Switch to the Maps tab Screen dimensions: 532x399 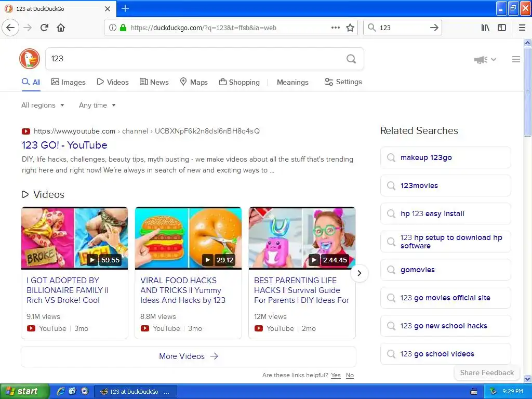pos(194,82)
